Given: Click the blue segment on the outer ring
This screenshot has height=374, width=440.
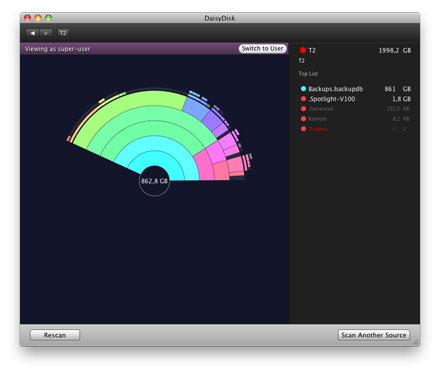Looking at the screenshot, I should [197, 108].
